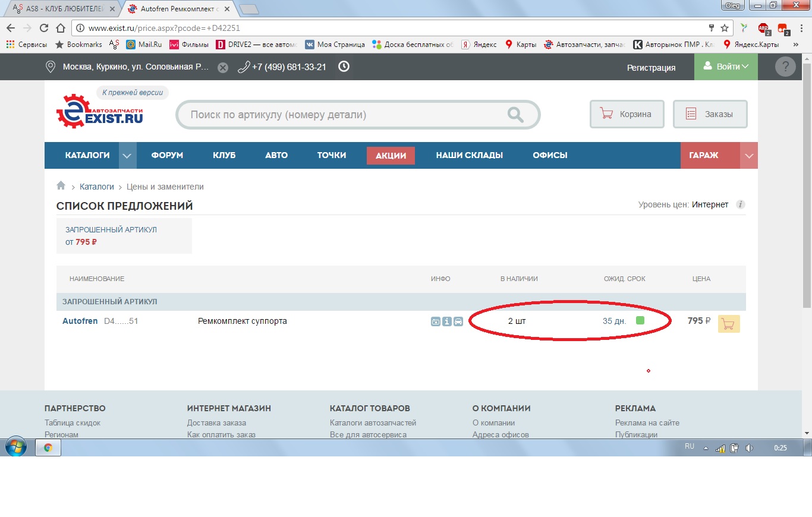This screenshot has height=517, width=812.
Task: Switch to previous site version
Action: [133, 93]
